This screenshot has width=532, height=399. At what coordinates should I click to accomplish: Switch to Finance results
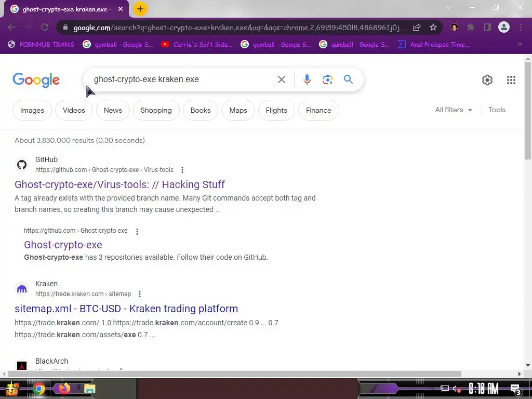pos(318,110)
